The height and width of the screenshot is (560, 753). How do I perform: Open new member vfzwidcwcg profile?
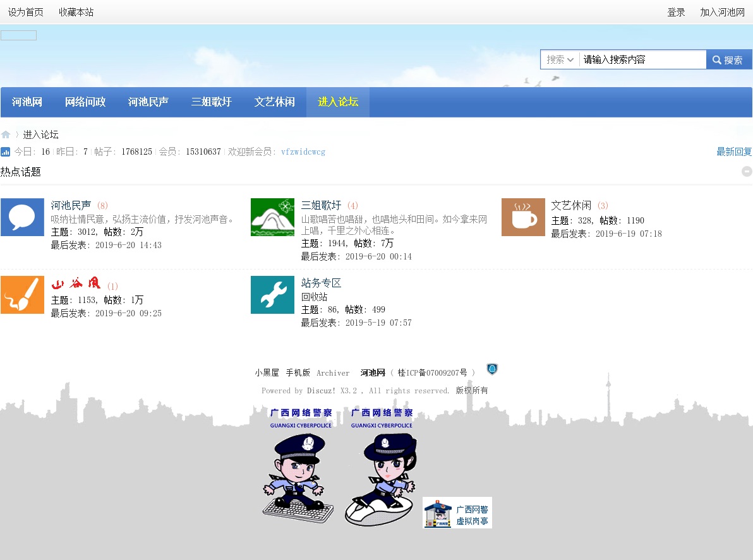point(303,152)
